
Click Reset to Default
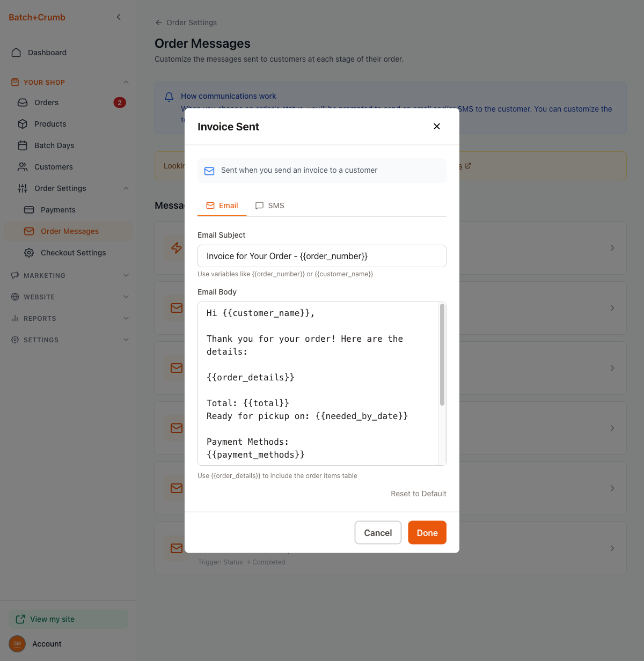[418, 494]
